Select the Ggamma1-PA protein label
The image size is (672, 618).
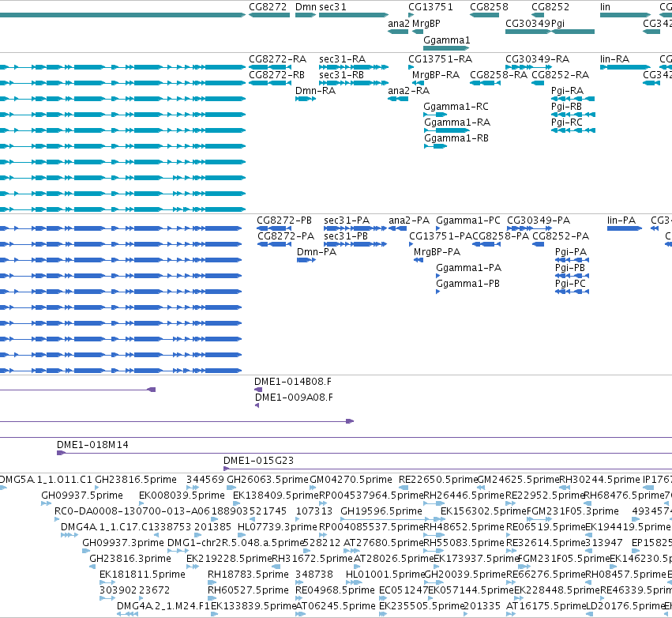tap(468, 268)
